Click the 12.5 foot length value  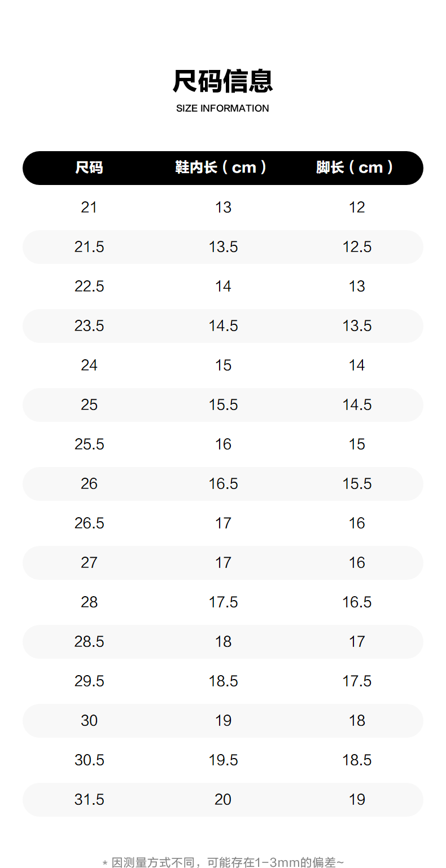tap(357, 247)
